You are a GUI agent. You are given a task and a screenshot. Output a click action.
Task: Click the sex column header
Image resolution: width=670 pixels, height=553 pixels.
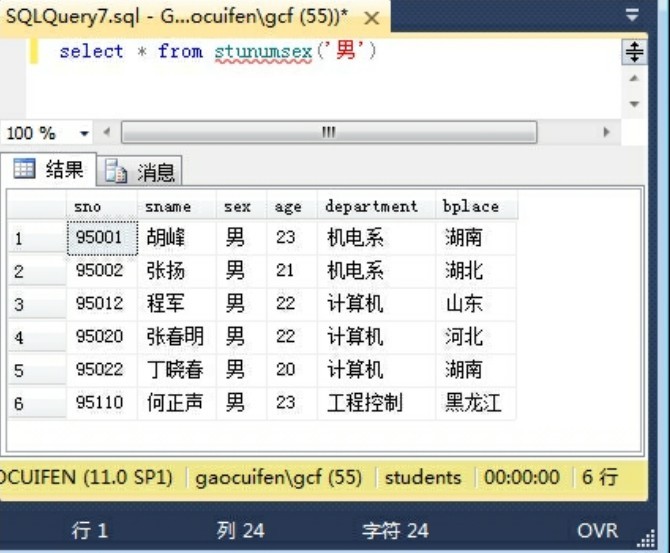(x=241, y=206)
